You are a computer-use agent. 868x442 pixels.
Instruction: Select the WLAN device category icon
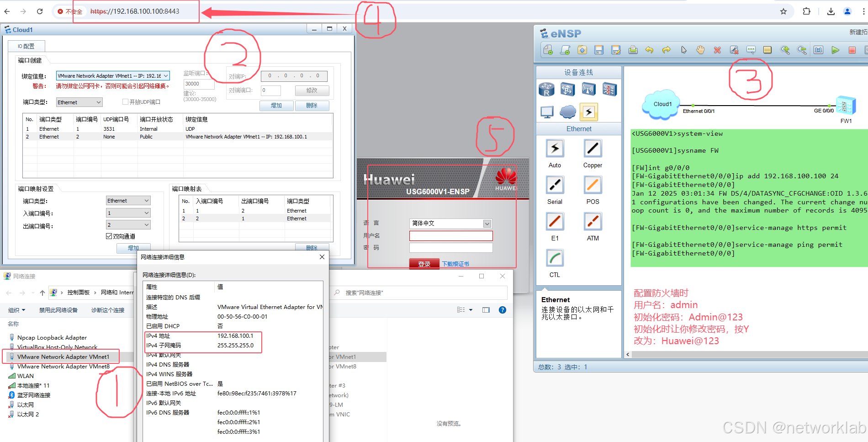pyautogui.click(x=588, y=89)
